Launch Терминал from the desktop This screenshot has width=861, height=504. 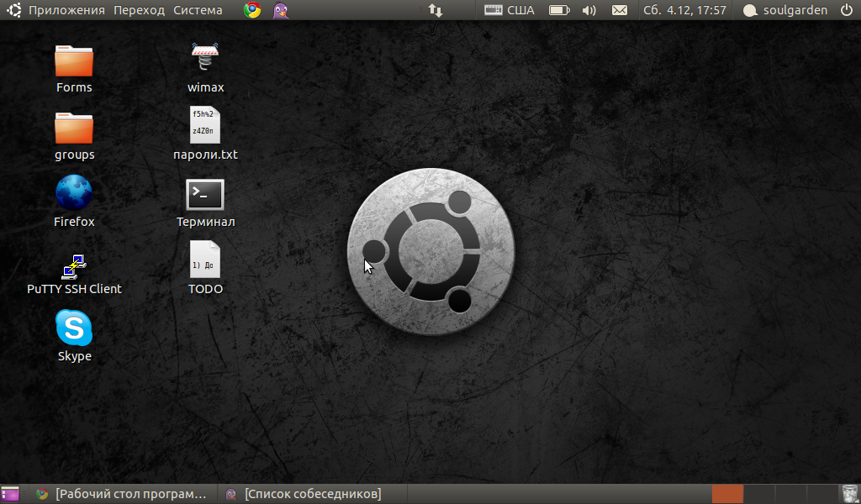(205, 195)
